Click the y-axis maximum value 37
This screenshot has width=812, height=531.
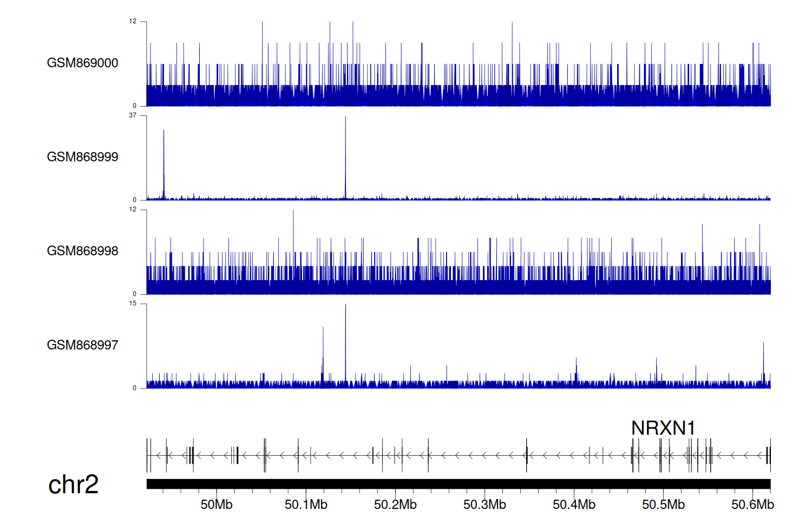[x=133, y=115]
